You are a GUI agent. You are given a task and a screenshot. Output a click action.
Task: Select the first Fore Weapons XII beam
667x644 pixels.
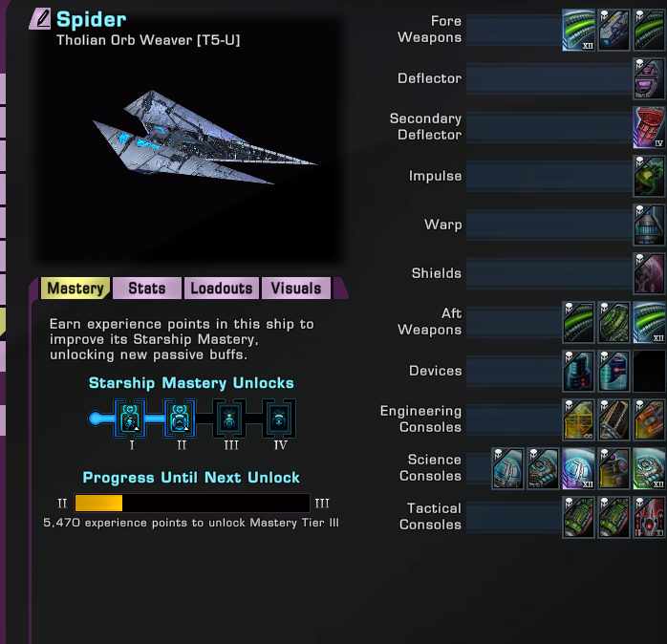(578, 31)
